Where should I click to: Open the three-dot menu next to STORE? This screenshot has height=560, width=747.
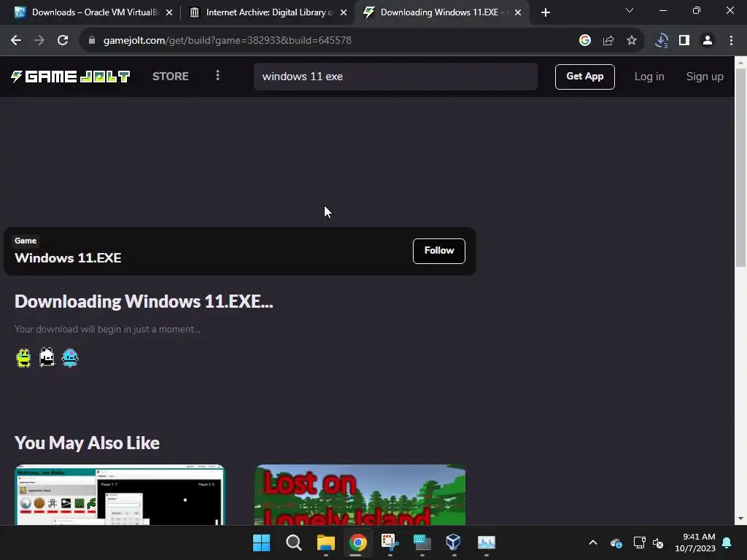coord(217,76)
